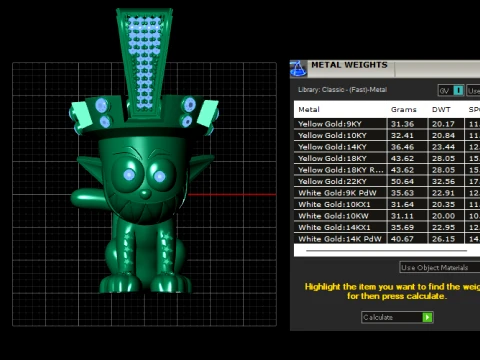Click the 26.15 DWT value
The height and width of the screenshot is (360, 480).
pos(443,239)
